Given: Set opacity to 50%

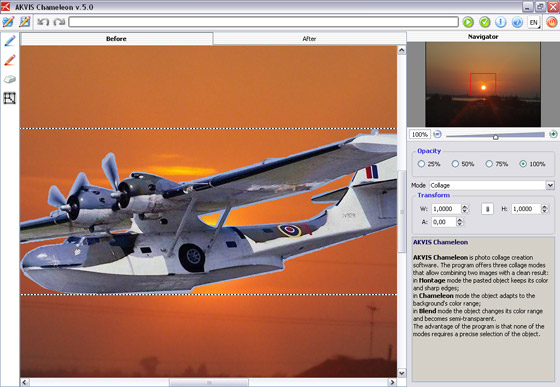Looking at the screenshot, I should click(x=455, y=164).
